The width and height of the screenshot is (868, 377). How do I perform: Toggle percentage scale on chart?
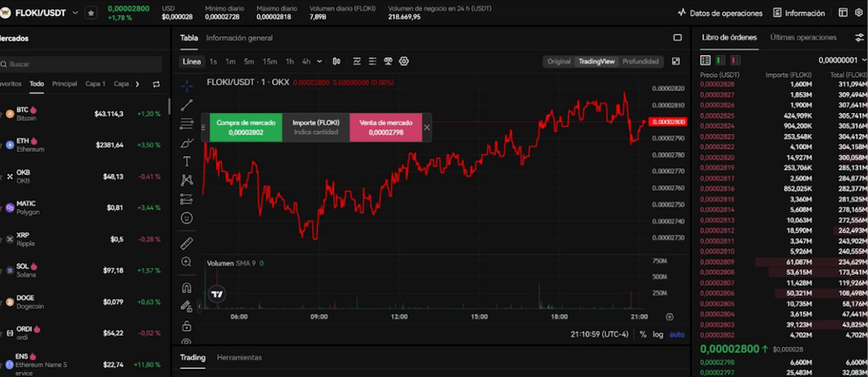pos(643,334)
